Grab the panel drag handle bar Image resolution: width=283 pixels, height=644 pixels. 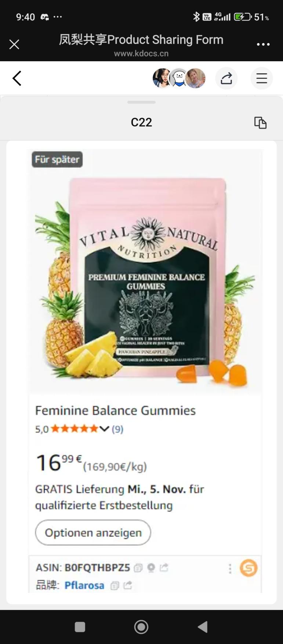[x=141, y=102]
